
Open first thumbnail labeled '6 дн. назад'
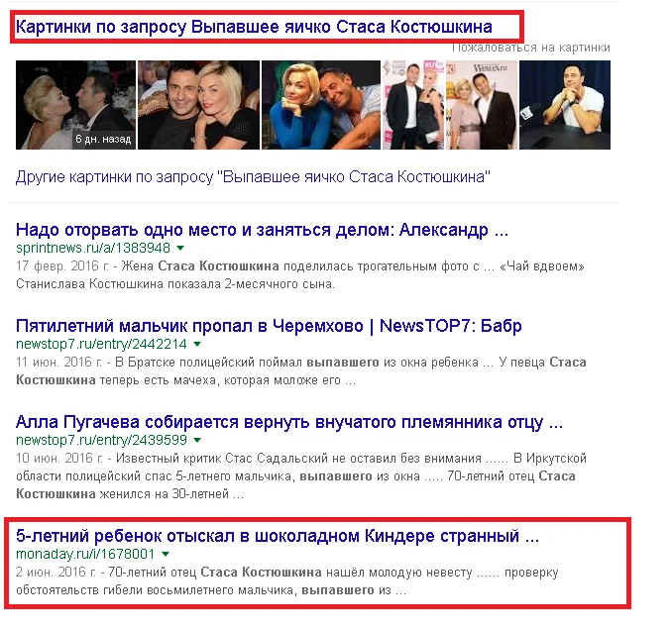click(x=75, y=105)
